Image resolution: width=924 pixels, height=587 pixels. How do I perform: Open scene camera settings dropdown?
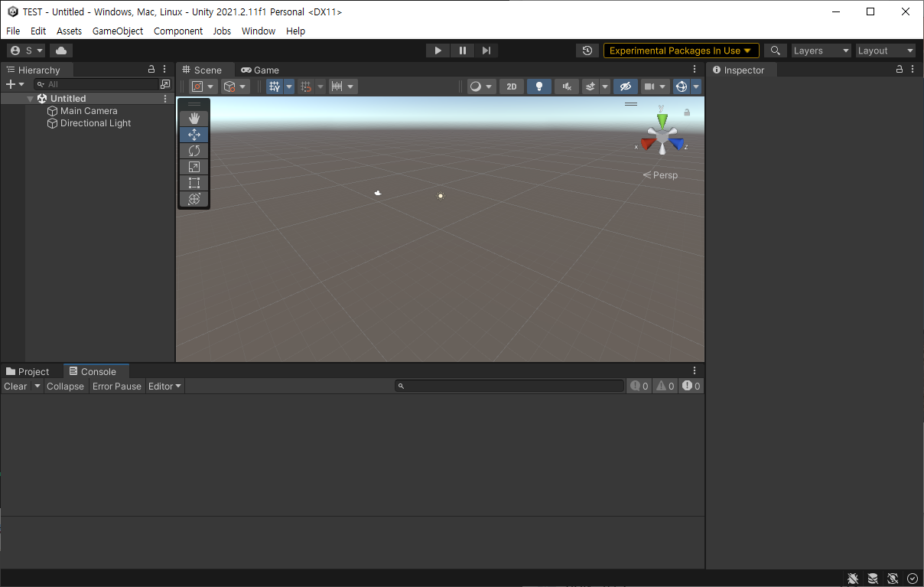click(x=655, y=86)
